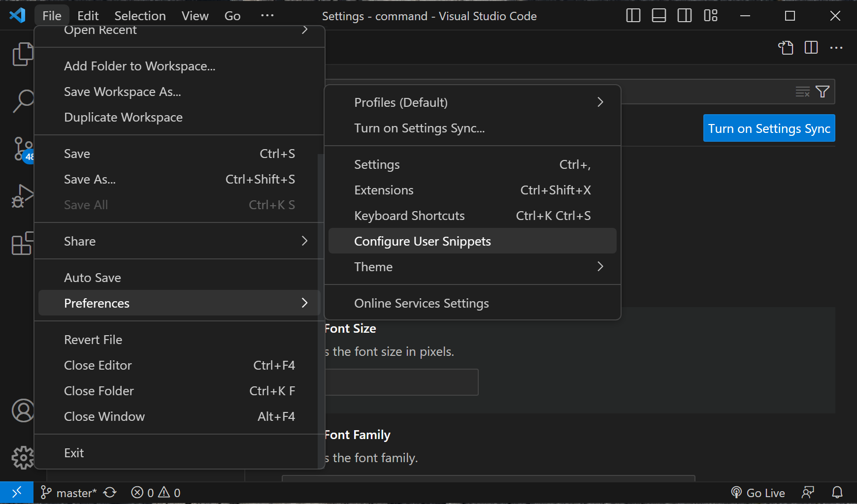This screenshot has width=857, height=504.
Task: Open Extensions from Preferences submenu
Action: [x=472, y=190]
